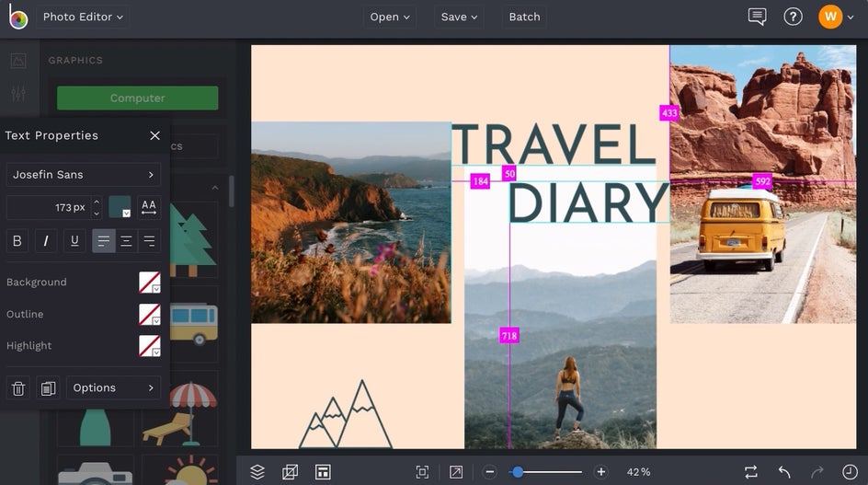Viewport: 868px width, 485px height.
Task: Click the orange W account avatar
Action: click(829, 17)
